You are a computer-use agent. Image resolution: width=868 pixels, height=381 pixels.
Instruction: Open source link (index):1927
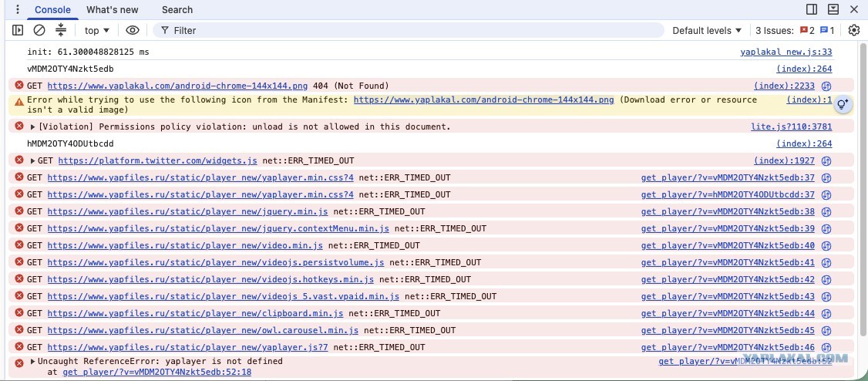(785, 160)
